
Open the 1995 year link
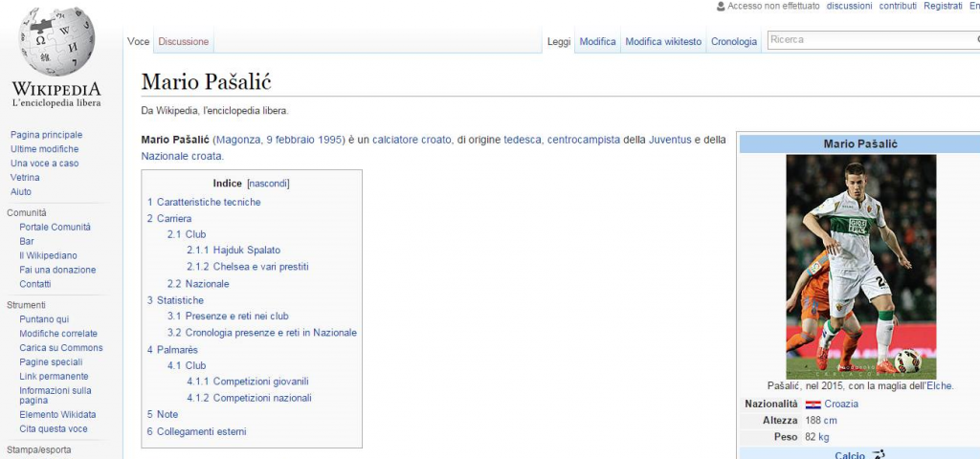[330, 140]
